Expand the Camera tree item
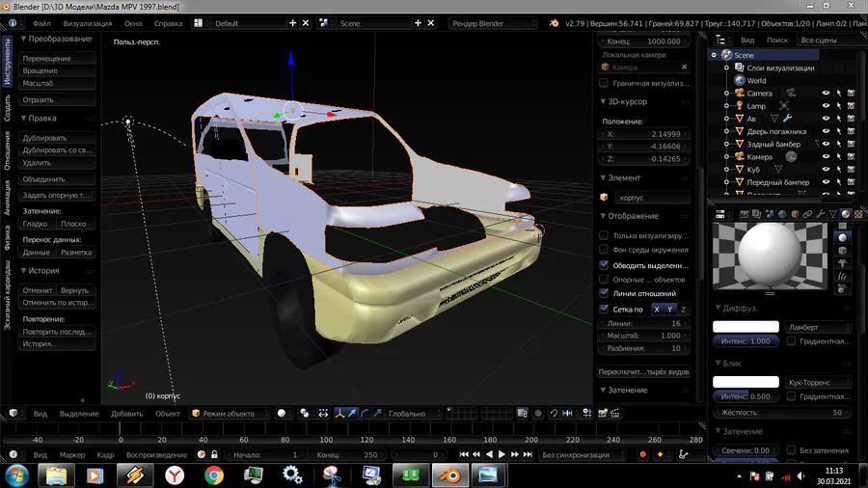The width and height of the screenshot is (868, 488). click(726, 94)
